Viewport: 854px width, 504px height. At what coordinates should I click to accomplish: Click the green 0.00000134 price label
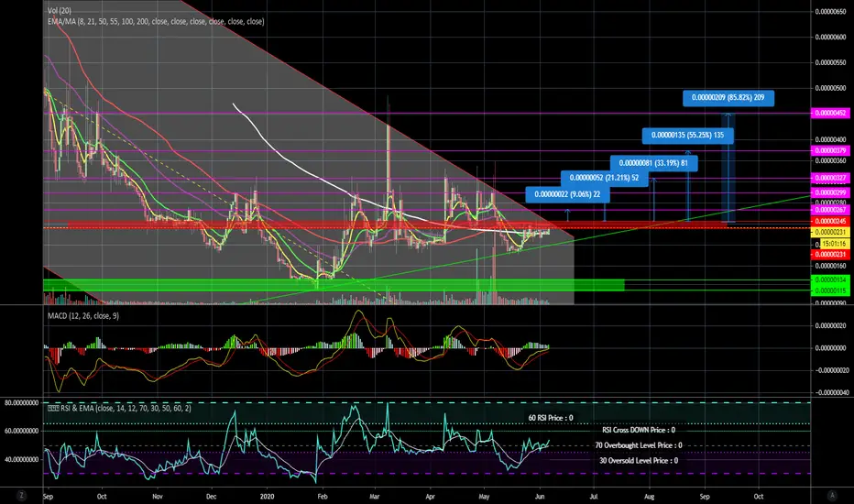(830, 279)
